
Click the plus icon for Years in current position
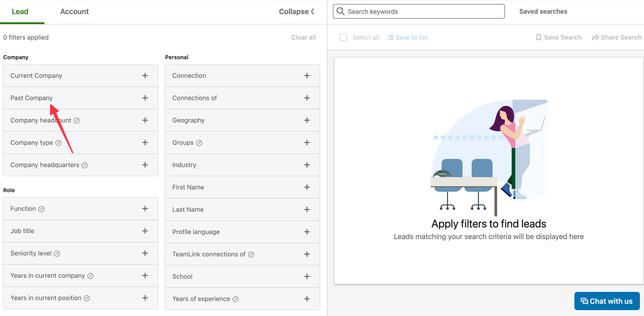[x=145, y=298]
